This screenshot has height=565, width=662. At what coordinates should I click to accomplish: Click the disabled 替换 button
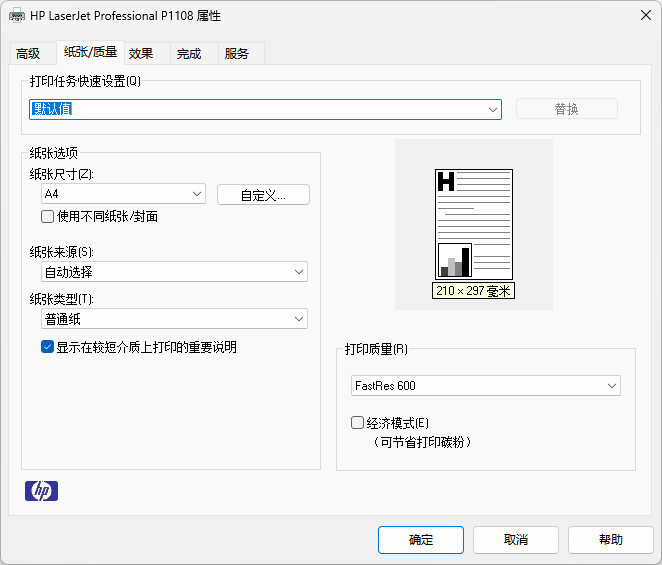pos(567,109)
